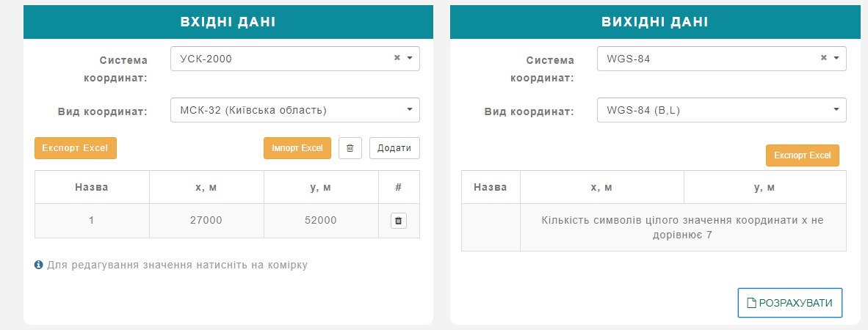The image size is (868, 330).
Task: Click Експорт Excel in the ВИХІДНІ ДАНІ panel
Action: point(803,155)
